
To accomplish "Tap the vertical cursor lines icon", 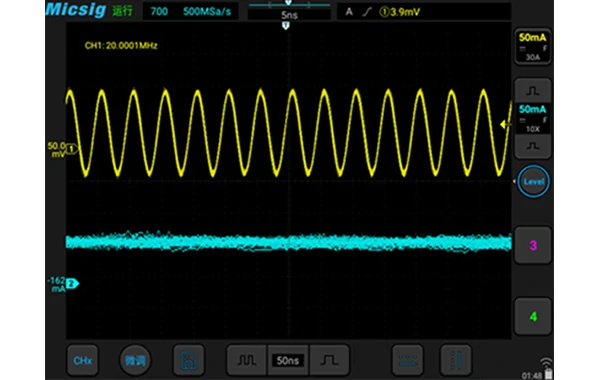I will pos(456,360).
